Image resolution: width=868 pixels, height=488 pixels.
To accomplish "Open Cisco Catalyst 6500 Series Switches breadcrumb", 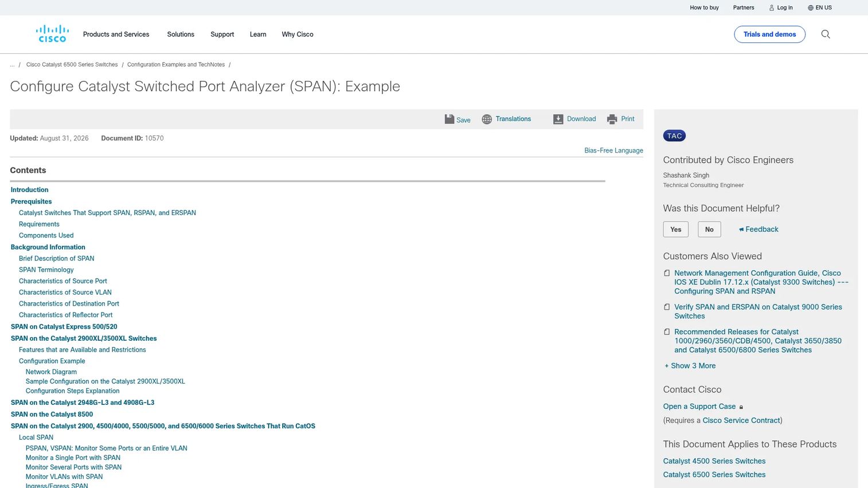I will click(72, 65).
